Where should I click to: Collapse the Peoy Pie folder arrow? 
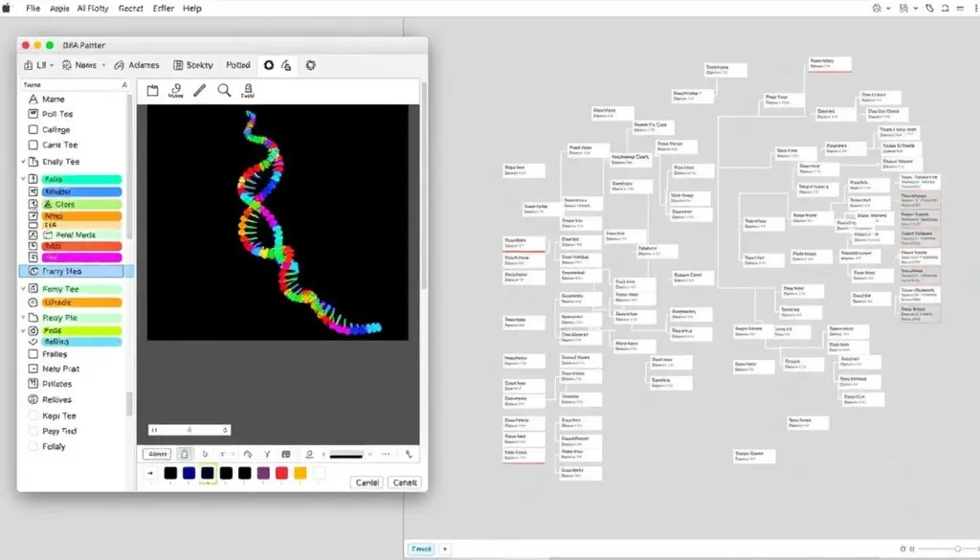pyautogui.click(x=24, y=318)
